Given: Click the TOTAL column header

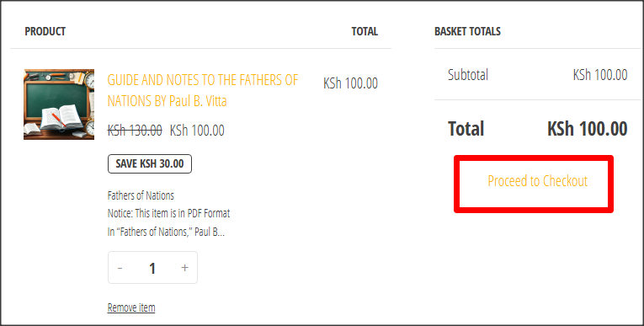Looking at the screenshot, I should (x=365, y=32).
